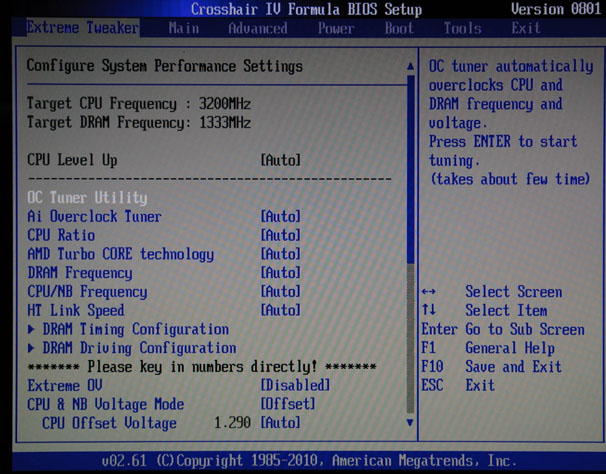Change Ai Overclock Tuner [Auto] value
The height and width of the screenshot is (474, 606).
[281, 216]
